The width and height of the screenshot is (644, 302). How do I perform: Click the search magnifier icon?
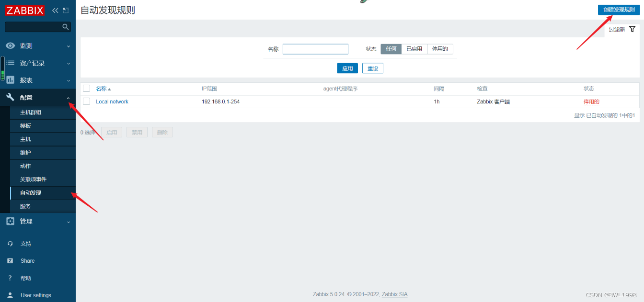pos(66,27)
